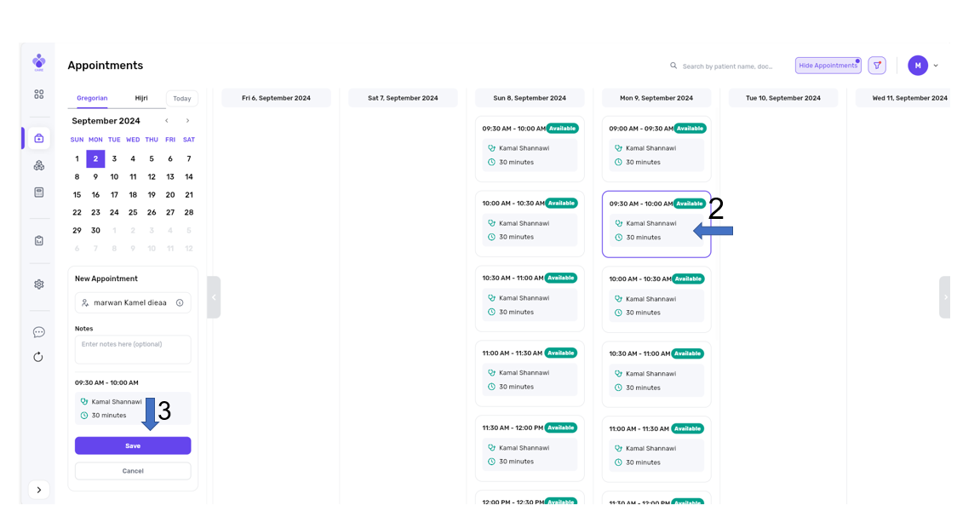Select the Sunday 10:00 AM - 10:30 AM slot
This screenshot has width=980, height=517.
click(x=530, y=223)
